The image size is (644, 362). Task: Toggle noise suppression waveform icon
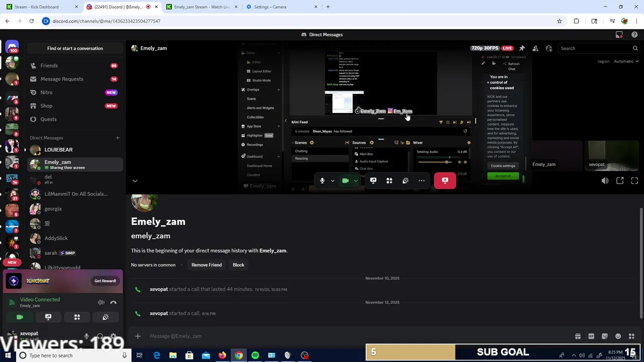101,302
